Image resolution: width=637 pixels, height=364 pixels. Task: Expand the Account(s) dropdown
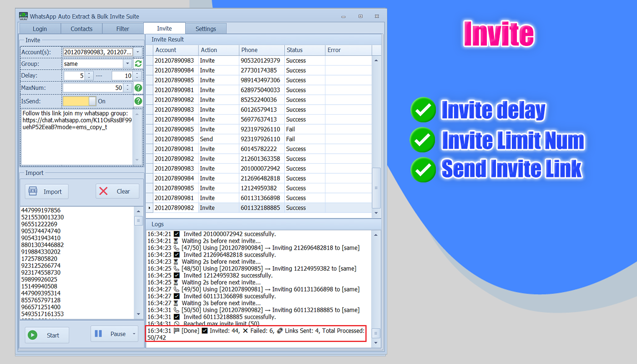pos(138,52)
